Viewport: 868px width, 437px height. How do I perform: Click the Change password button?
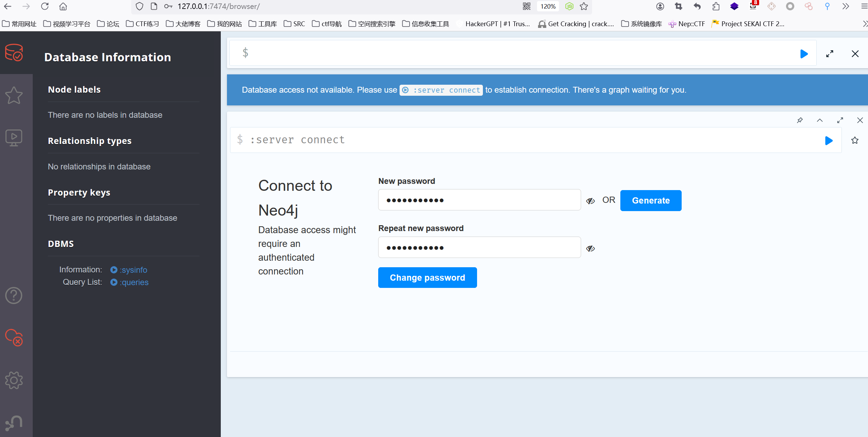click(427, 278)
